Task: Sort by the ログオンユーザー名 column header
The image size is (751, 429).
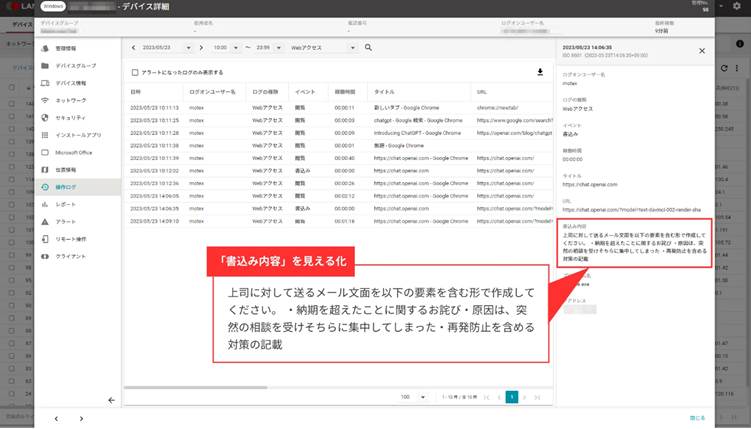Action: click(x=212, y=91)
